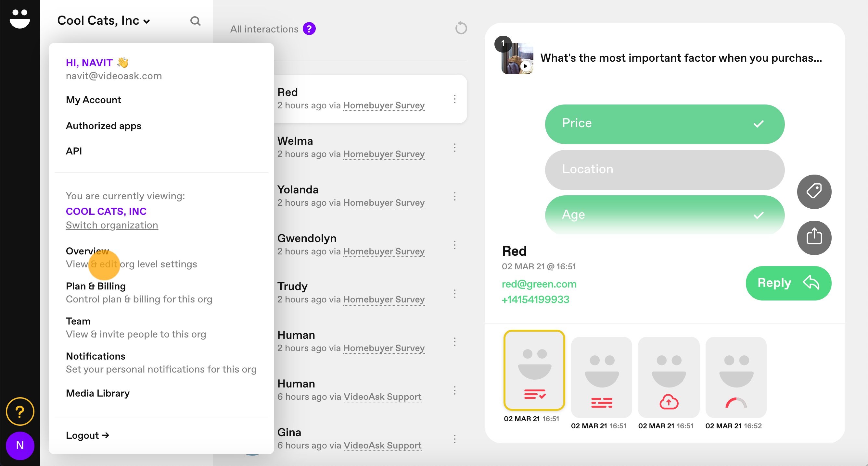
Task: Select the 16:52 answer thumbnail
Action: tap(736, 377)
